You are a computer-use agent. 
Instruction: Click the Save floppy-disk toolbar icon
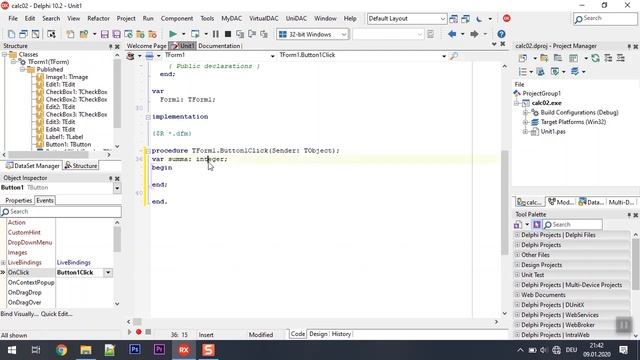click(x=104, y=34)
